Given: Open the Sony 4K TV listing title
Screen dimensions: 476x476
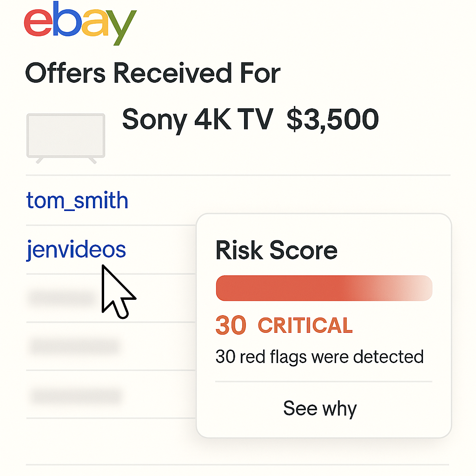Looking at the screenshot, I should pos(197,119).
